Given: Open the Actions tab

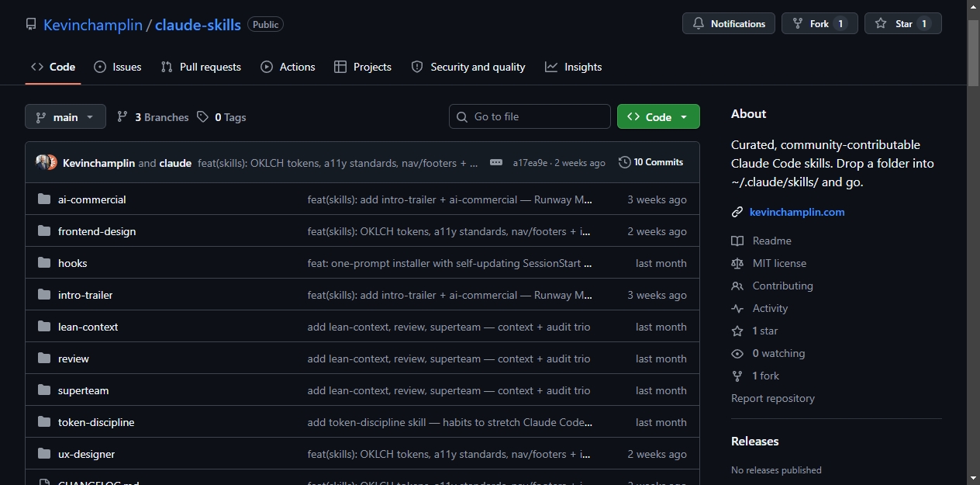Looking at the screenshot, I should point(288,67).
